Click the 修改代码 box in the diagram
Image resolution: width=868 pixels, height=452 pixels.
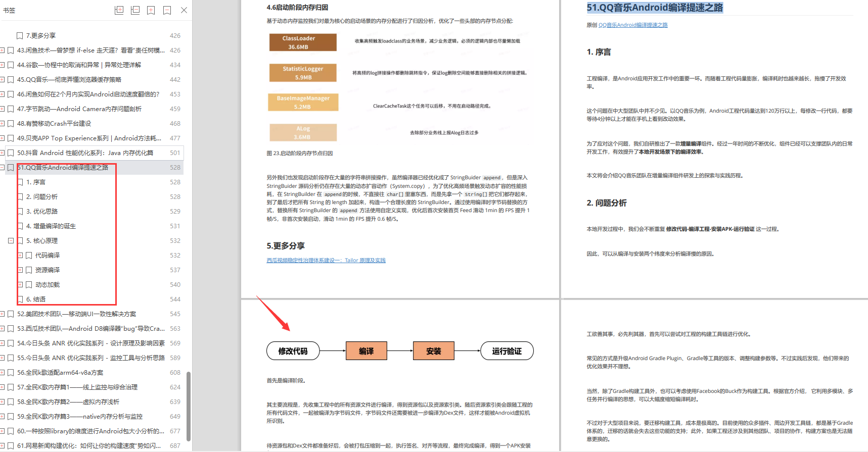click(293, 351)
